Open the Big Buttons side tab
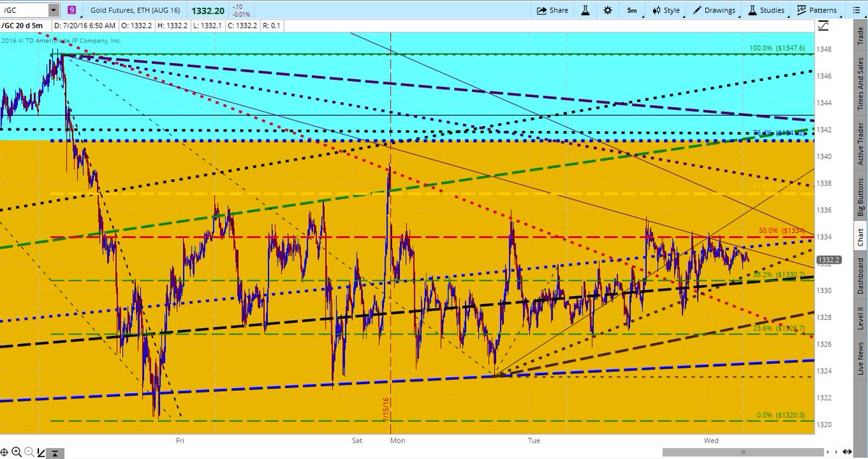The width and height of the screenshot is (868, 459). click(x=860, y=195)
